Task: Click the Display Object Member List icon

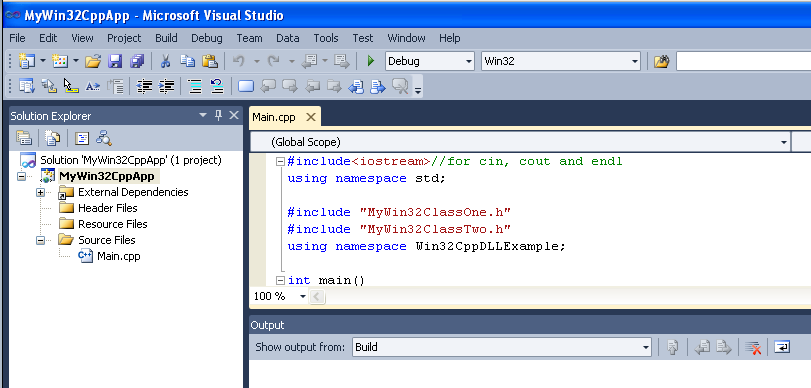Action: click(x=26, y=86)
